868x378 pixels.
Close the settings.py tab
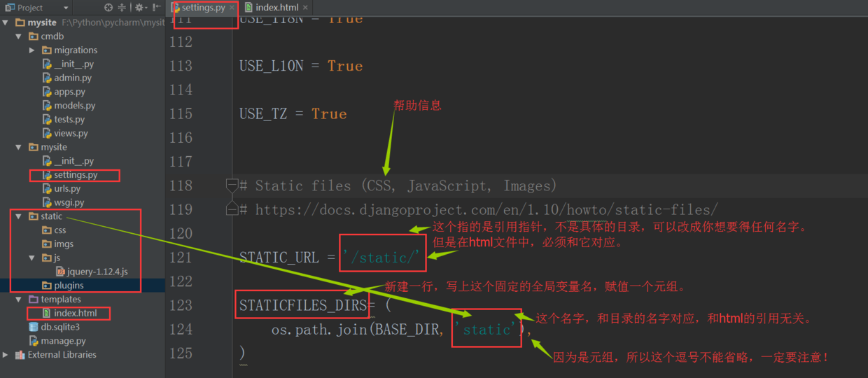(232, 8)
